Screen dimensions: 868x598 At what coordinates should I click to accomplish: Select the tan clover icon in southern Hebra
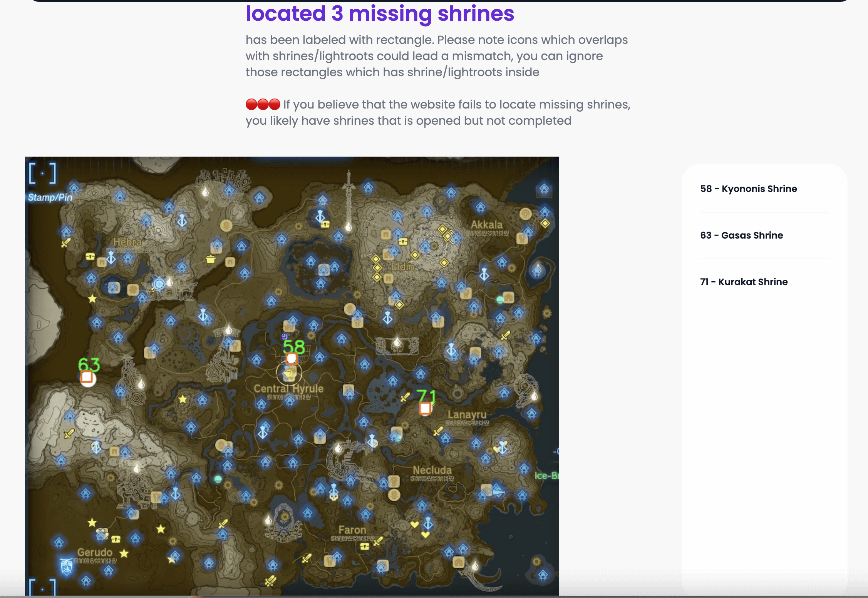tap(133, 289)
